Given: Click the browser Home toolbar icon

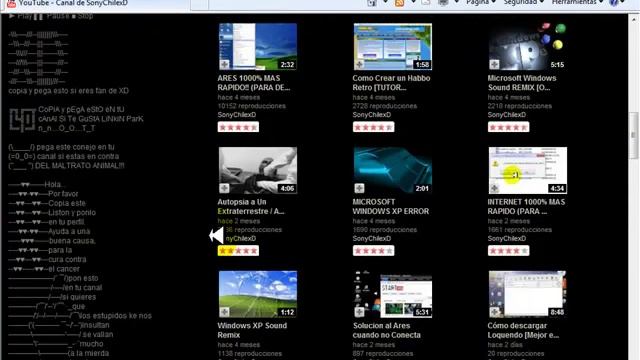Looking at the screenshot, I should [372, 3].
